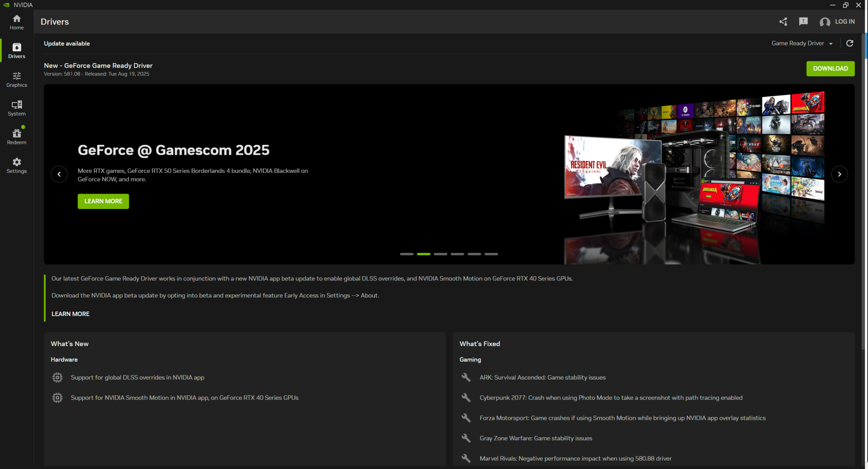The height and width of the screenshot is (469, 868).
Task: Refresh the driver update check
Action: (850, 43)
